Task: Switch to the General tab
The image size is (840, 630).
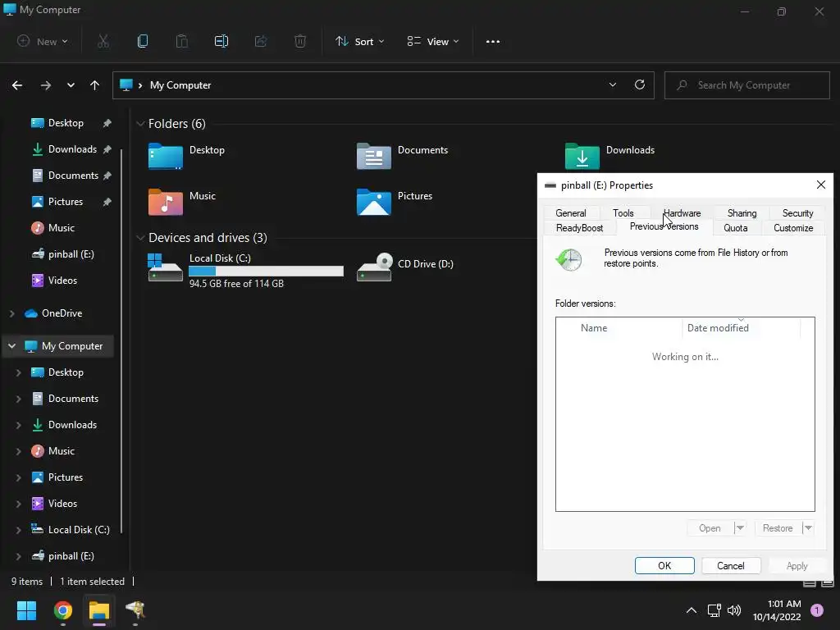Action: [x=571, y=212]
